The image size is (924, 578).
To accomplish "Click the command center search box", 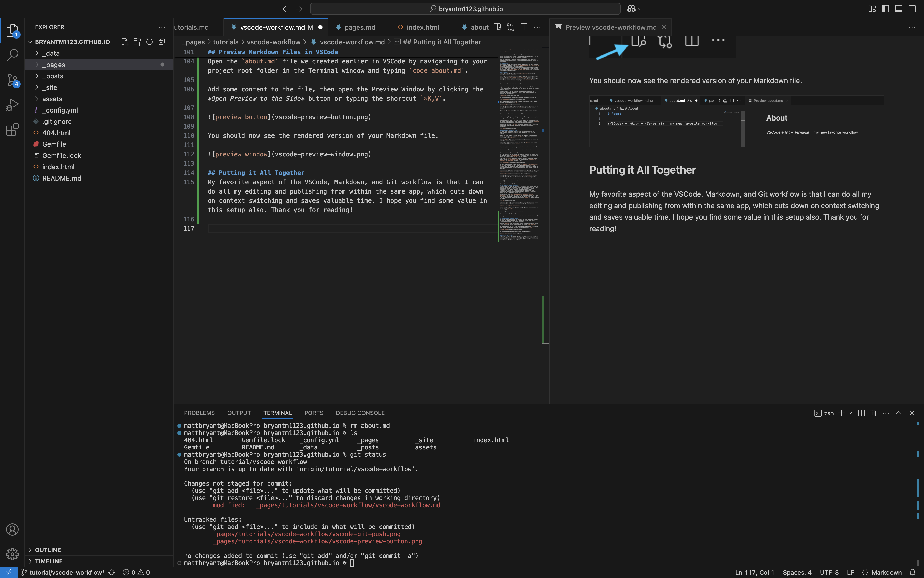I will tap(465, 9).
